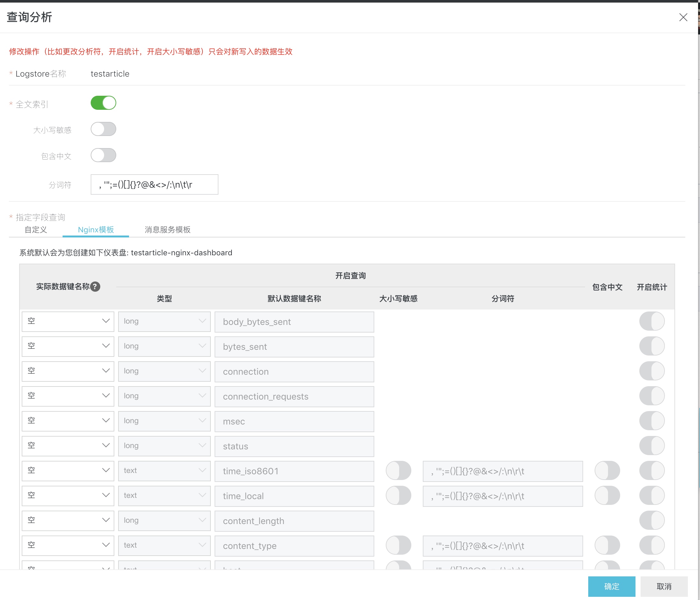Toggle case sensitivity for the time_iso8601 row

coord(398,471)
